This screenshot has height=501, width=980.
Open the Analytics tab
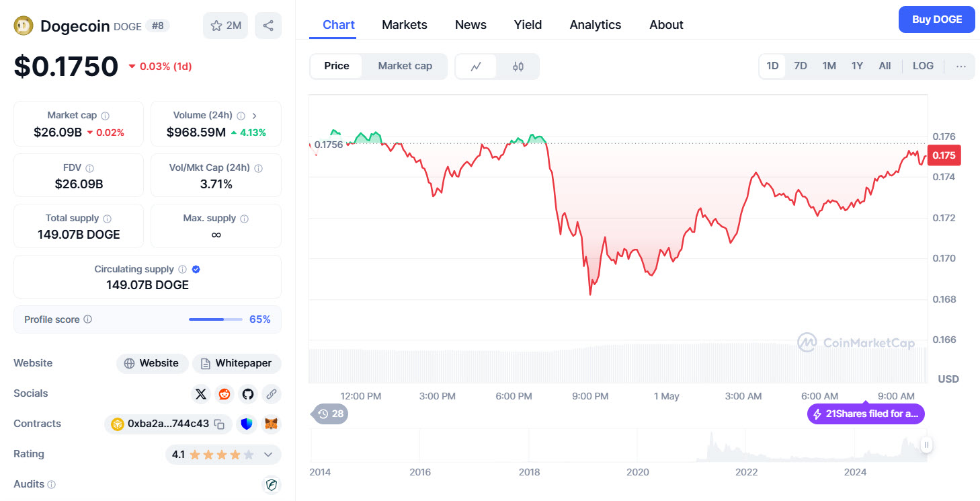595,24
